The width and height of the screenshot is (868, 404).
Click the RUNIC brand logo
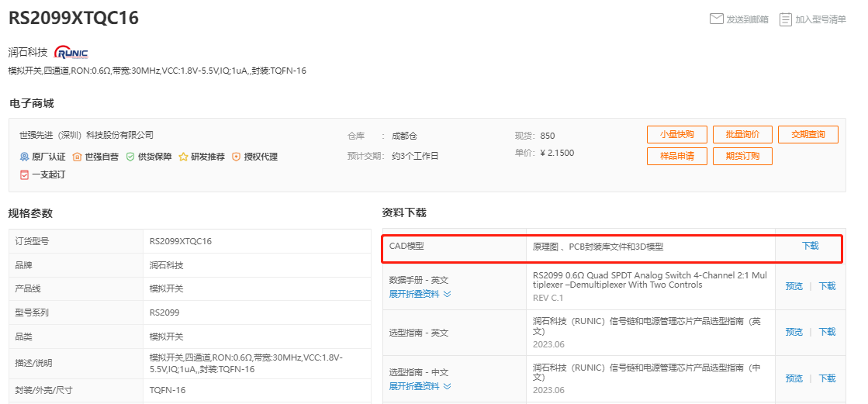71,54
